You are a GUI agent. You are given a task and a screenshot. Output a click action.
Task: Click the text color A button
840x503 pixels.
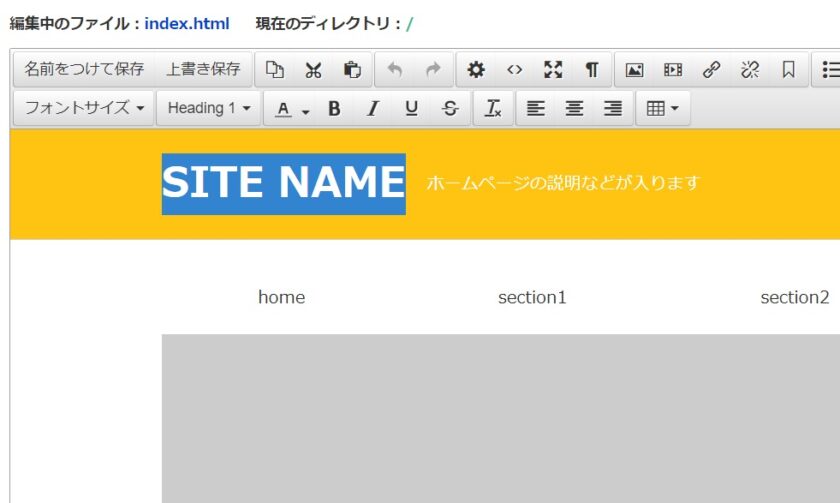283,109
